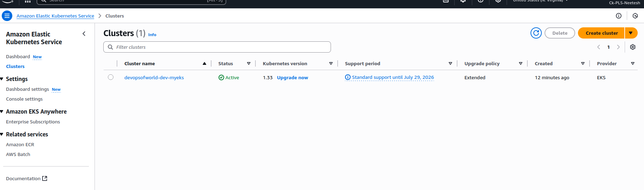This screenshot has height=190, width=644.
Task: Open Dashboard in the side navigation
Action: pos(18,56)
